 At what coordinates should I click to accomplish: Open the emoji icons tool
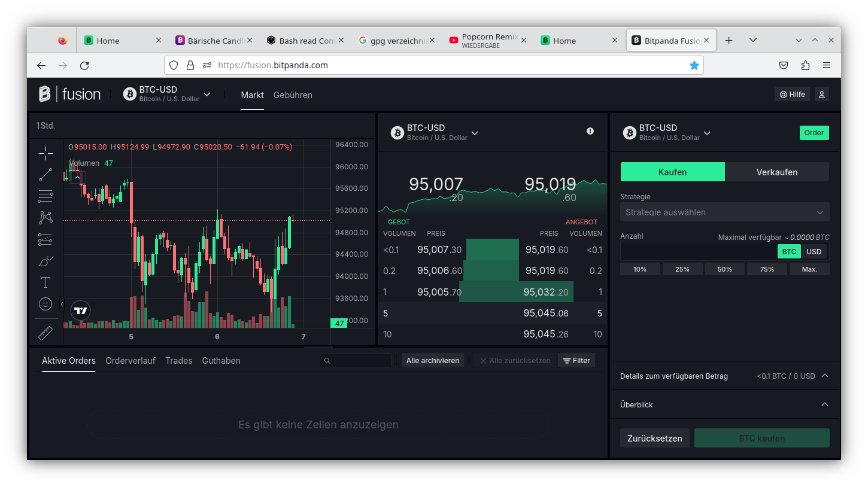point(45,304)
